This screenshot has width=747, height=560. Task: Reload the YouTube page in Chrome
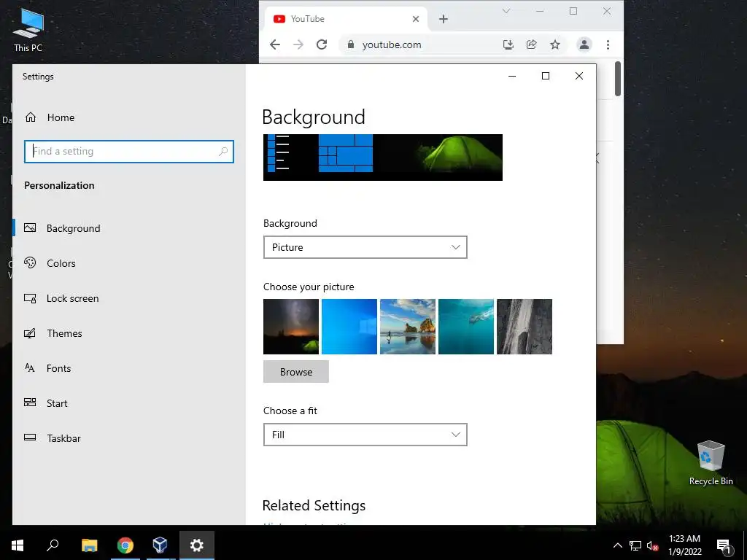click(322, 44)
